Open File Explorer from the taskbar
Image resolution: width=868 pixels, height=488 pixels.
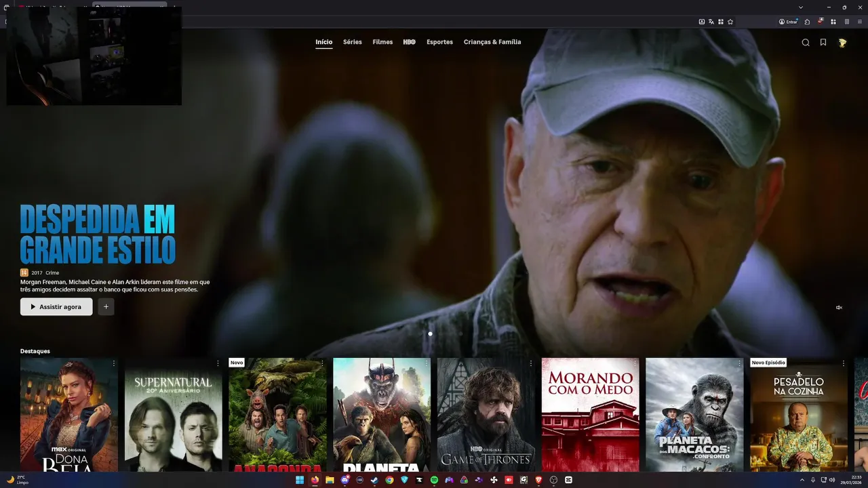point(330,480)
